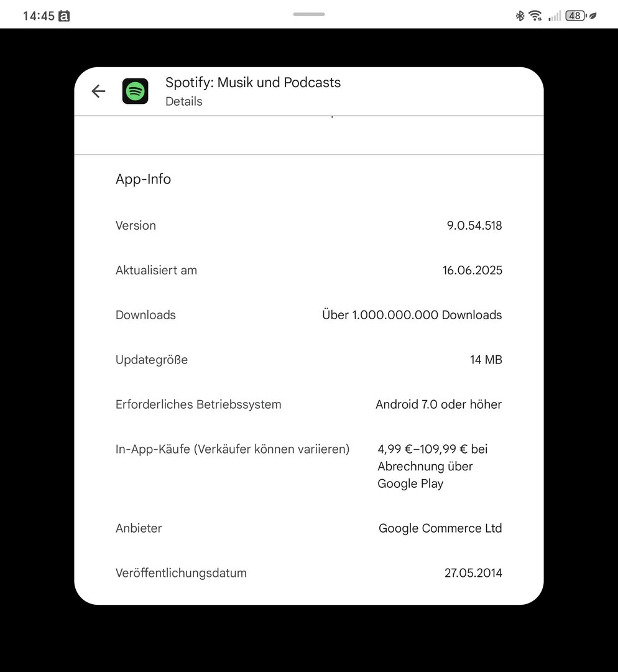Tap the 'Aktualisiert am' label
The width and height of the screenshot is (618, 672).
tap(156, 271)
